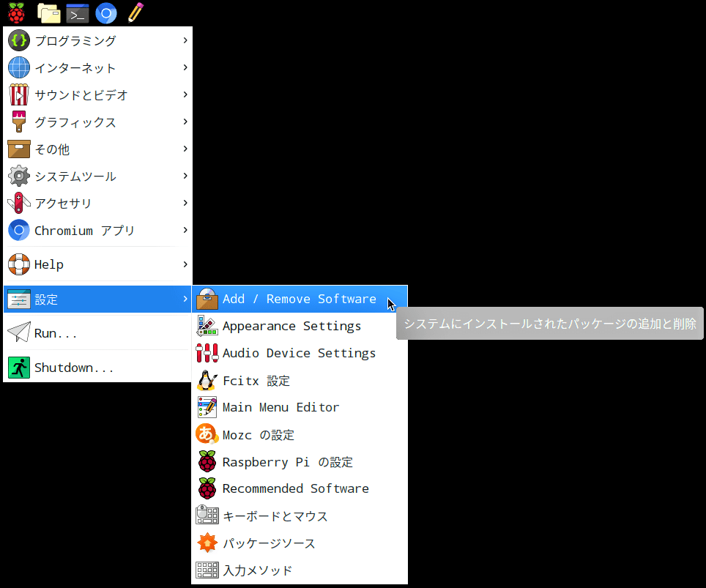Launch the pencil text editor icon
The image size is (706, 588).
[135, 12]
